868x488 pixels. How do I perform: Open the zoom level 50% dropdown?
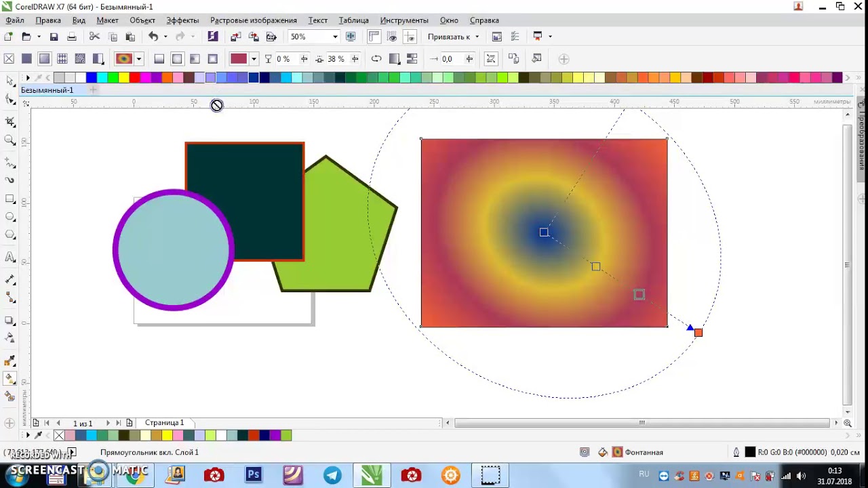[335, 37]
